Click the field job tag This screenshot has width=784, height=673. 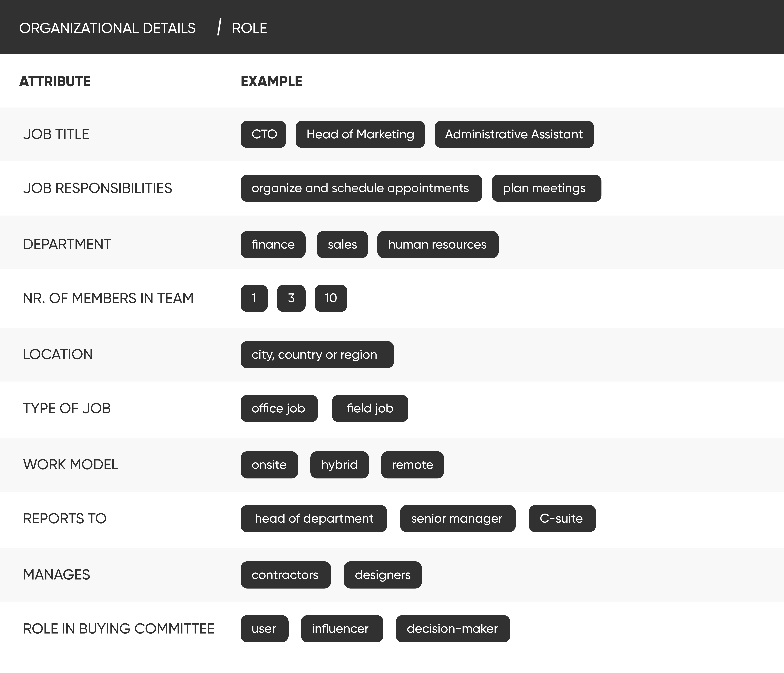(370, 408)
